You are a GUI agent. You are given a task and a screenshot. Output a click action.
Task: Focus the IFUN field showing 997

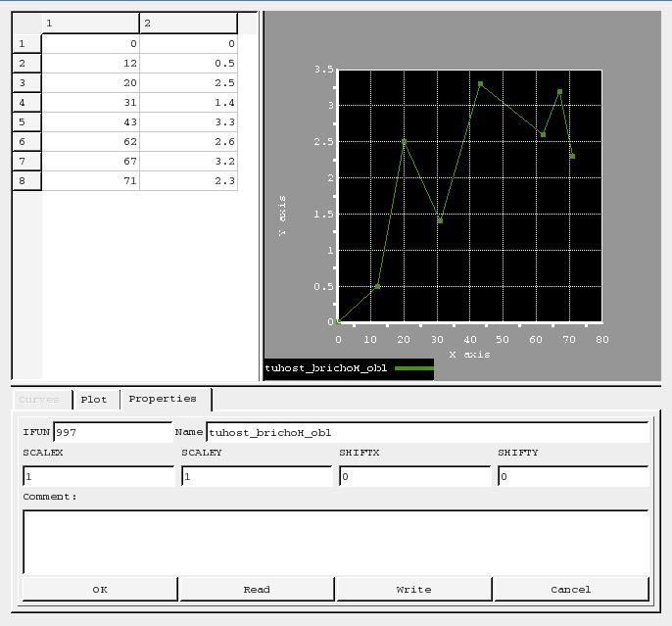pos(113,432)
